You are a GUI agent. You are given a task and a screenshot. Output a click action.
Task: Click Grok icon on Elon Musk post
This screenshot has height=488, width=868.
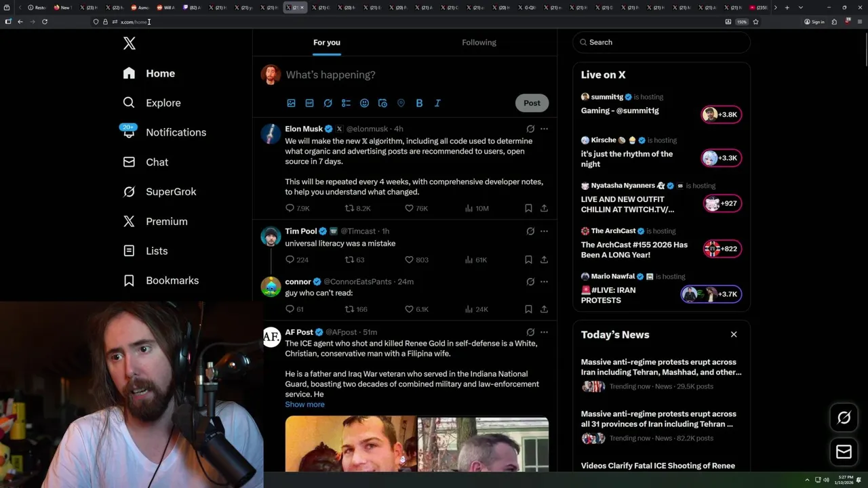point(530,129)
